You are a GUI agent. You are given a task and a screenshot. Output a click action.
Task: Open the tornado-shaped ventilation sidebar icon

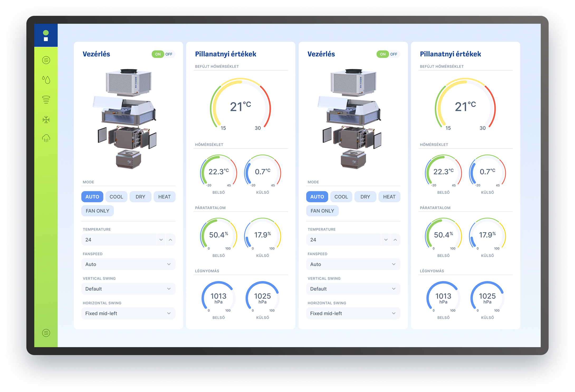46,99
